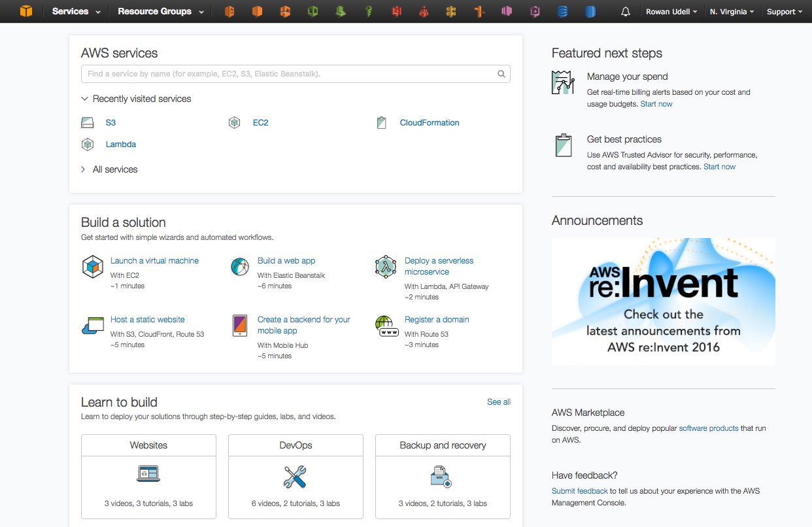Open the green stacked-layers shortcut icon
Image resolution: width=812 pixels, height=527 pixels.
pyautogui.click(x=340, y=11)
